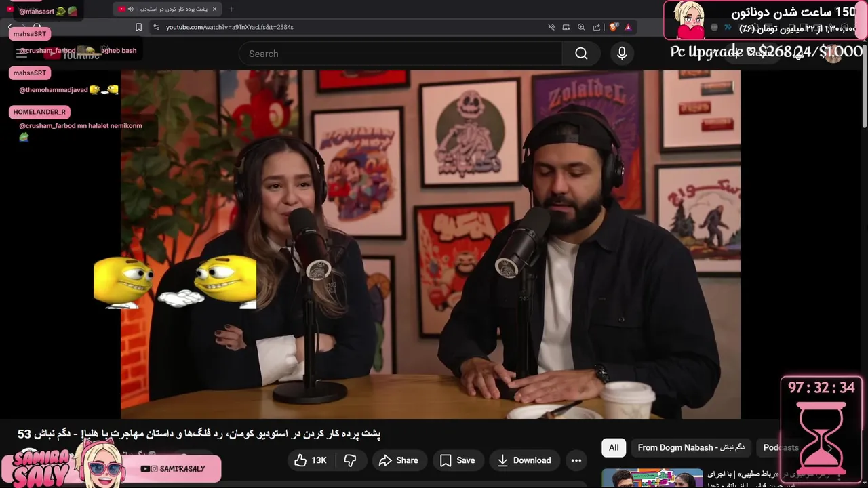868x488 pixels.
Task: Close the YouTube browser tab
Action: [215, 9]
